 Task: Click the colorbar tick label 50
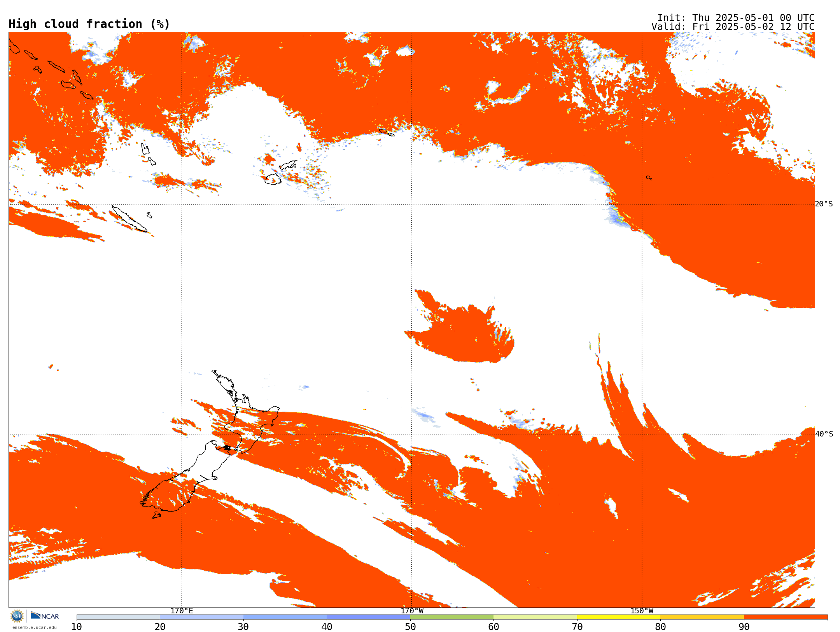pyautogui.click(x=410, y=627)
